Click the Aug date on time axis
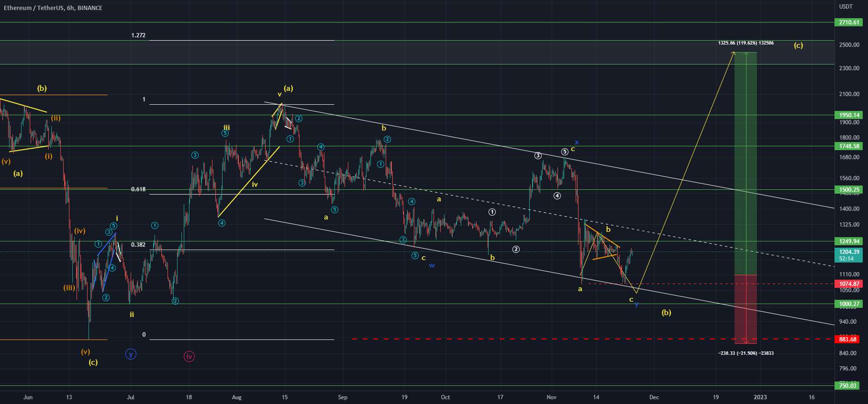The image size is (868, 404). (x=237, y=397)
